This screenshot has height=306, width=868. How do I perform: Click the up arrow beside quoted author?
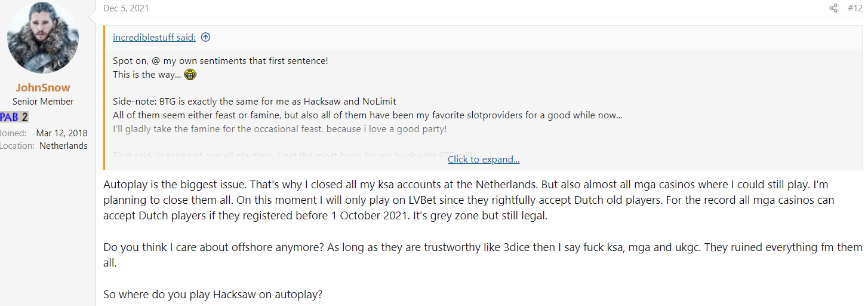pyautogui.click(x=205, y=37)
